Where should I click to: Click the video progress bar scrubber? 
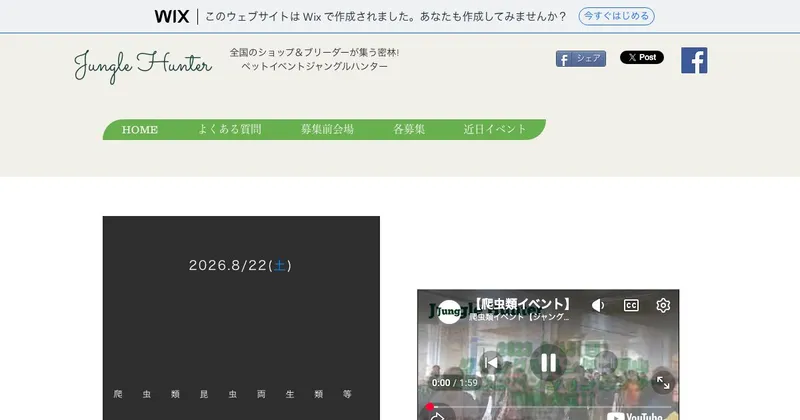point(430,407)
